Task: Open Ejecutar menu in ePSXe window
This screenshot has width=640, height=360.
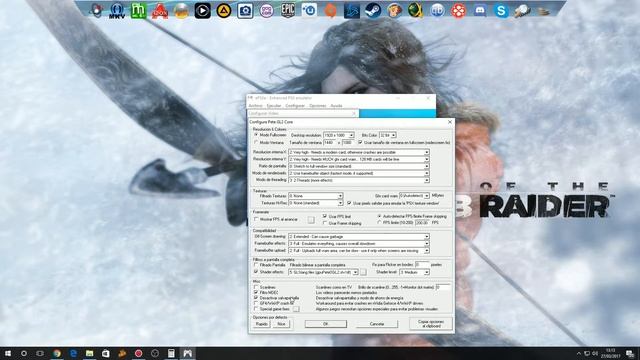Action: click(274, 106)
